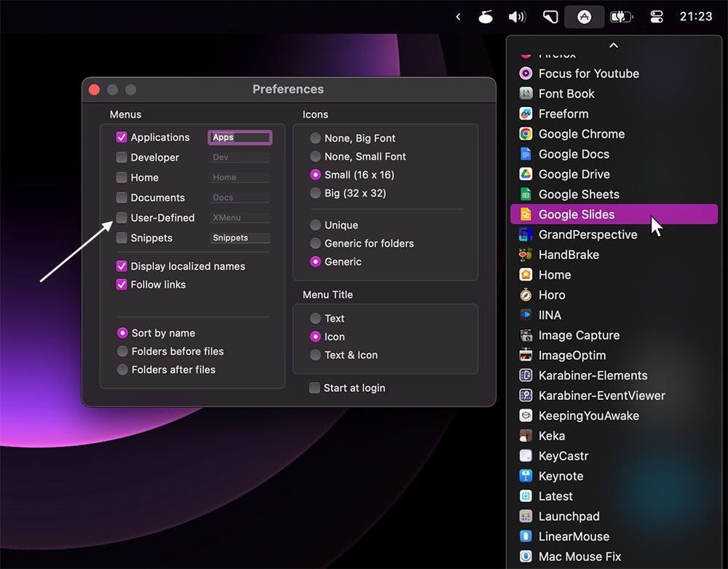Select Sort by name option
This screenshot has width=728, height=569.
pos(122,333)
